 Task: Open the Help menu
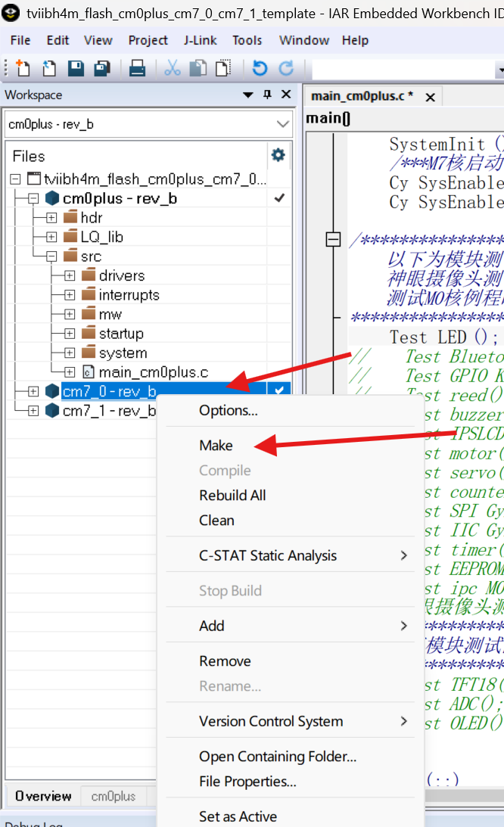coord(355,40)
